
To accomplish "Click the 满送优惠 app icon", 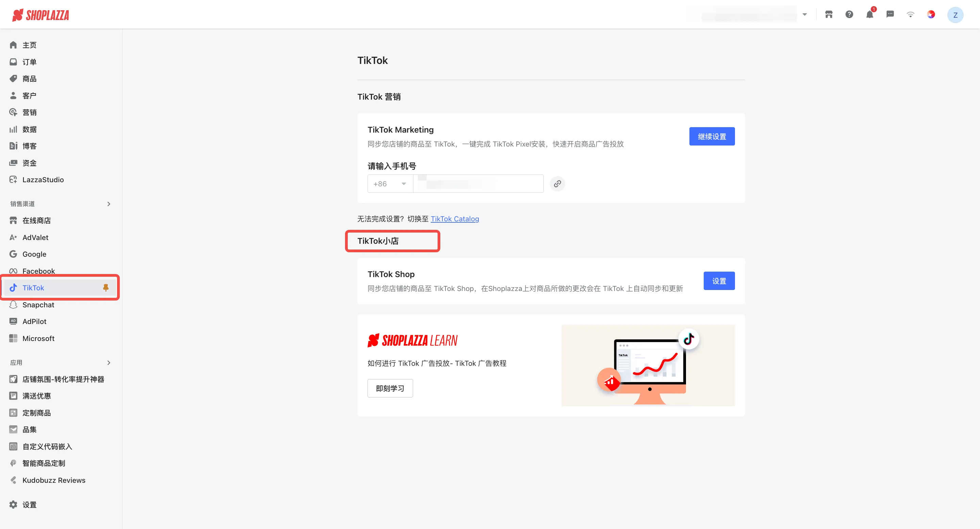I will (13, 396).
